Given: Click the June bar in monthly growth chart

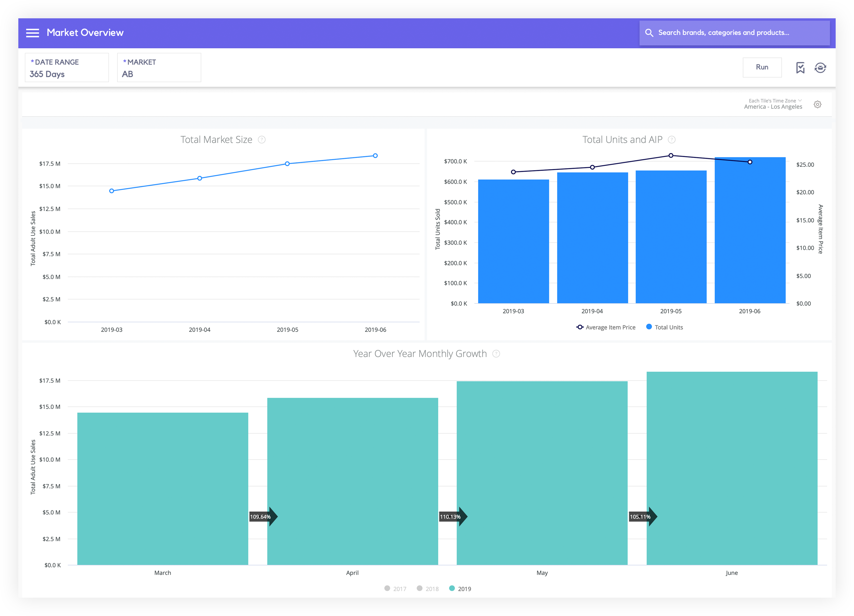Looking at the screenshot, I should click(732, 468).
